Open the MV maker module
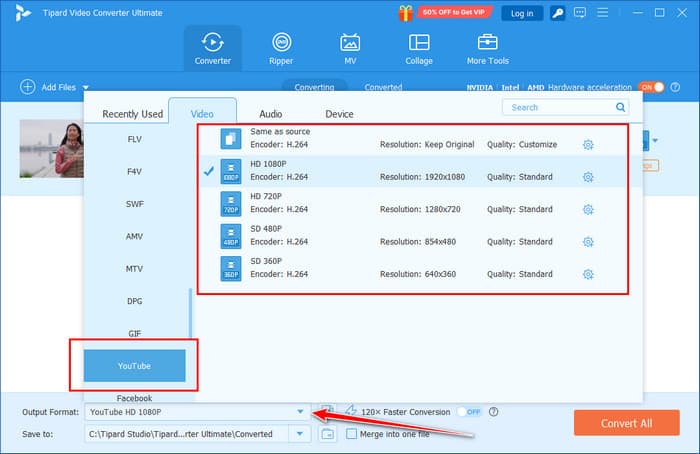 350,48
